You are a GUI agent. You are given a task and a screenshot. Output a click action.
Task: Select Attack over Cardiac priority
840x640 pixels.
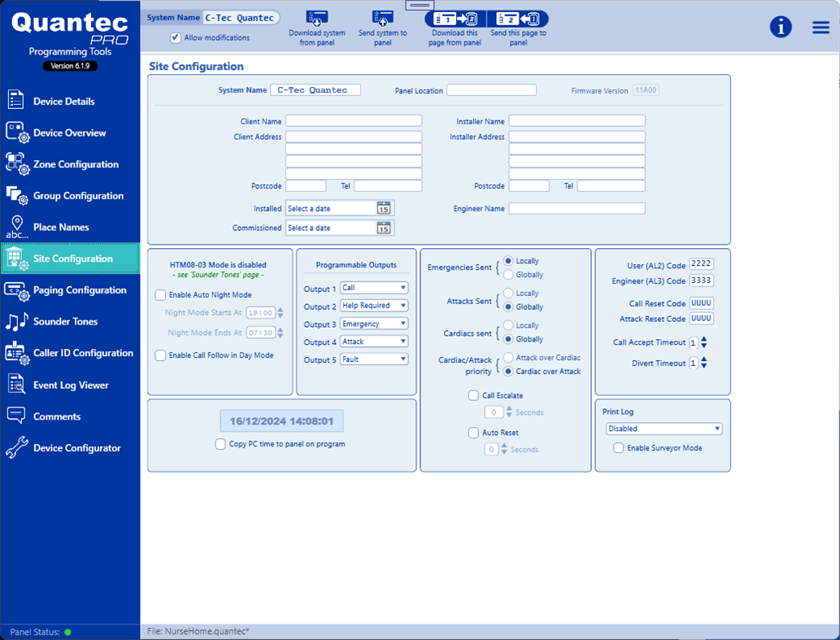click(508, 357)
